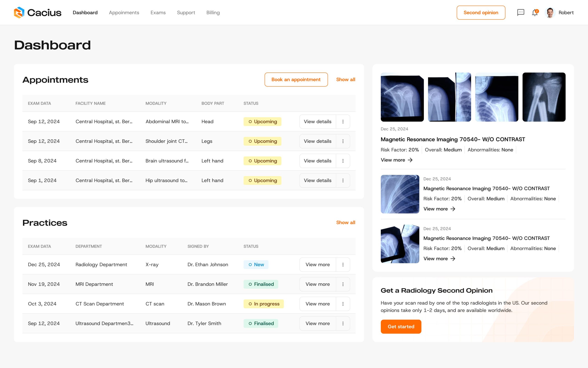
Task: View details for Hip ultrasound appointment
Action: (x=318, y=180)
